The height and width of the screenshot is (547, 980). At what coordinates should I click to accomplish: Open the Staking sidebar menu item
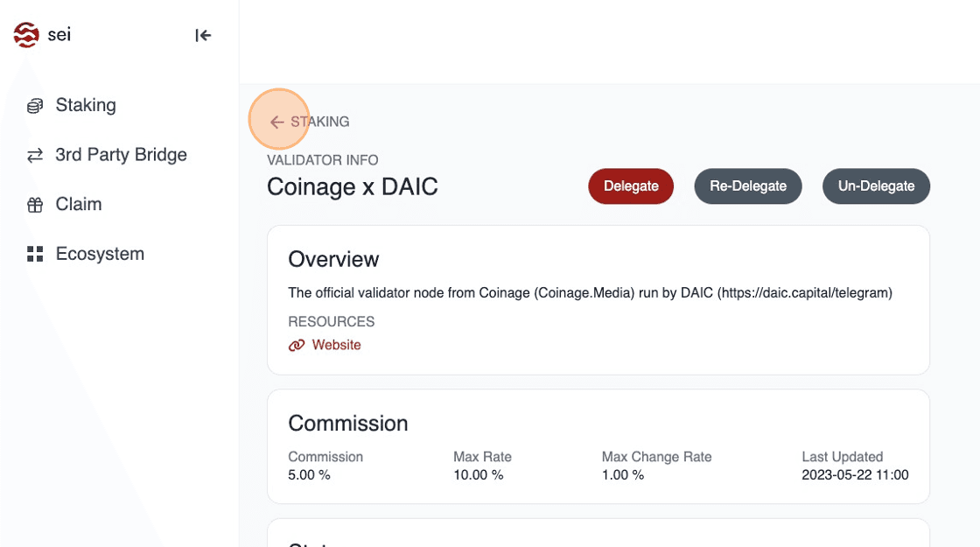point(86,105)
